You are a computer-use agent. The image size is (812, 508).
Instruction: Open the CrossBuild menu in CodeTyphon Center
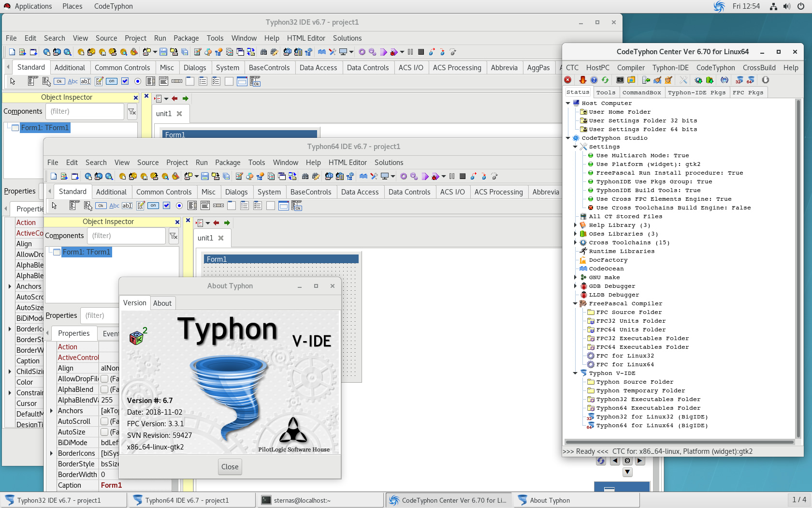tap(759, 68)
